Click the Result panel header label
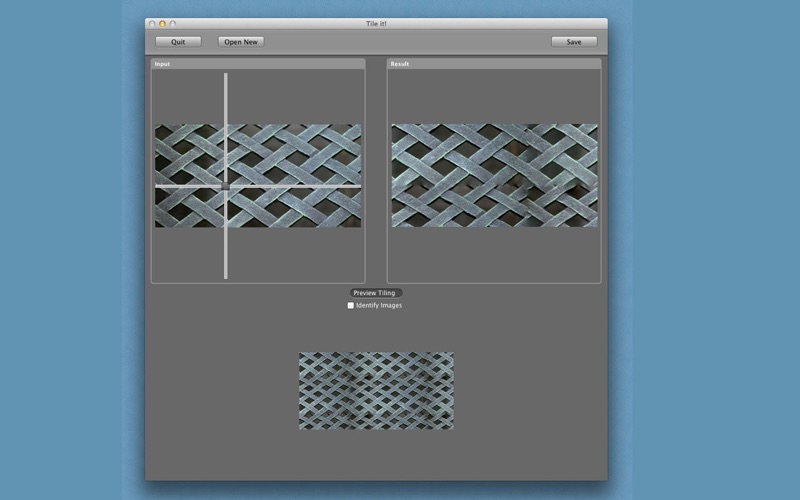Viewport: 800px width, 500px height. click(x=400, y=64)
